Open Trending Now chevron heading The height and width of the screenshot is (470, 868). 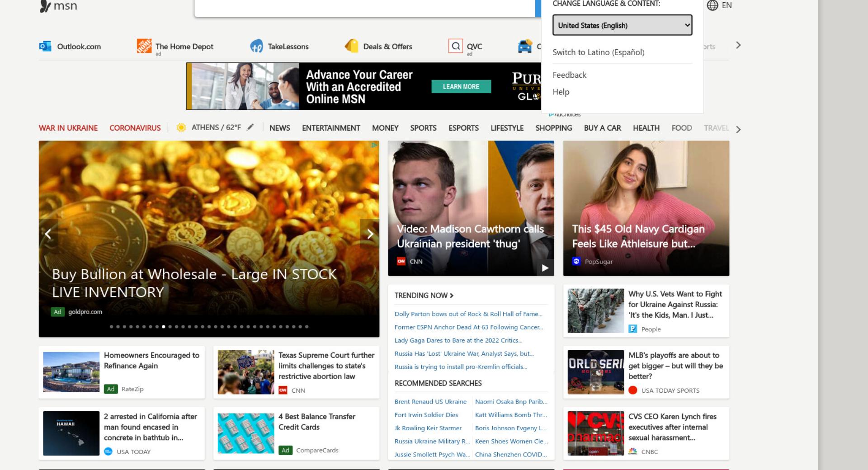[x=424, y=295]
